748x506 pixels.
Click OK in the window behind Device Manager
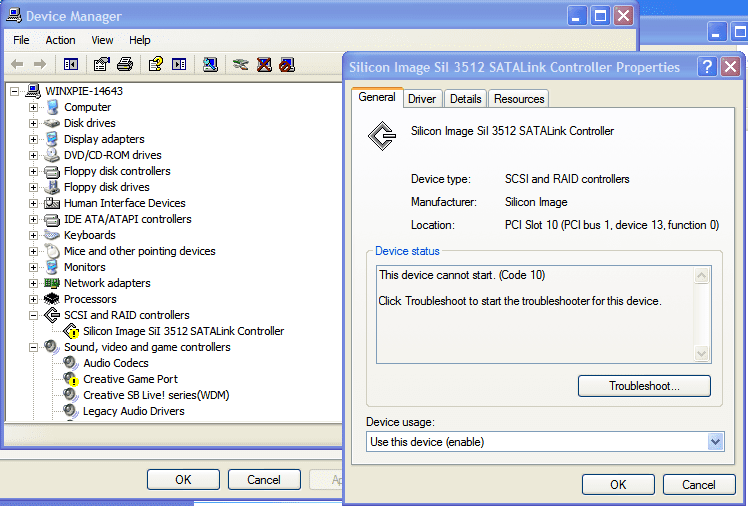pyautogui.click(x=183, y=479)
